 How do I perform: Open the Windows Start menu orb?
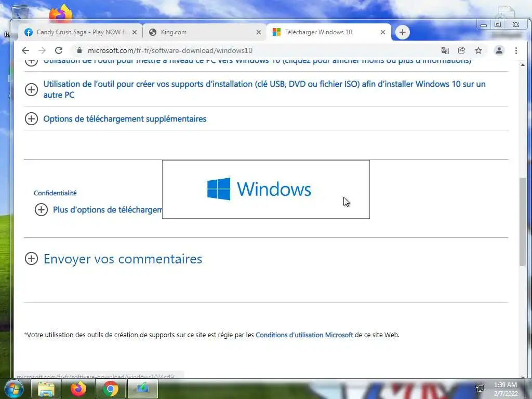click(x=14, y=389)
